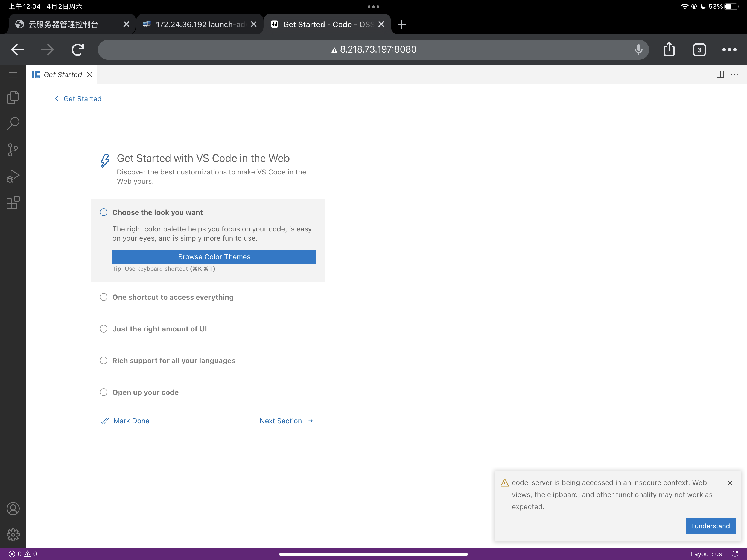Click the 'Get Started with VS Code in the Web' heading
747x560 pixels.
203,158
